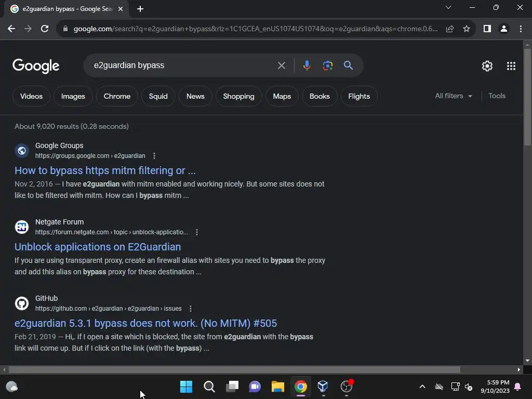Switch to Flights results
The image size is (532, 399).
coord(359,96)
